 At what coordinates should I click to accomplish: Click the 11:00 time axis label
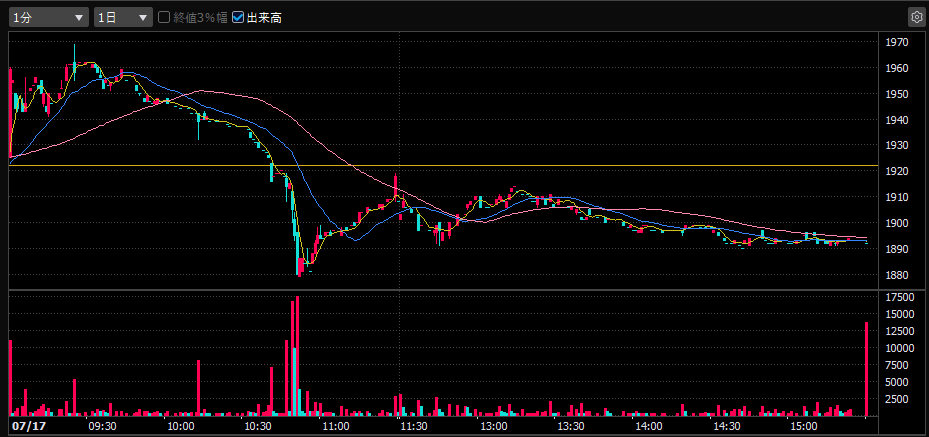(335, 426)
